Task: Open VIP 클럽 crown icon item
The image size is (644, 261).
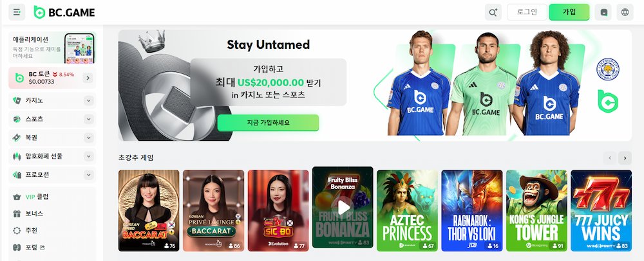Action: [52, 197]
